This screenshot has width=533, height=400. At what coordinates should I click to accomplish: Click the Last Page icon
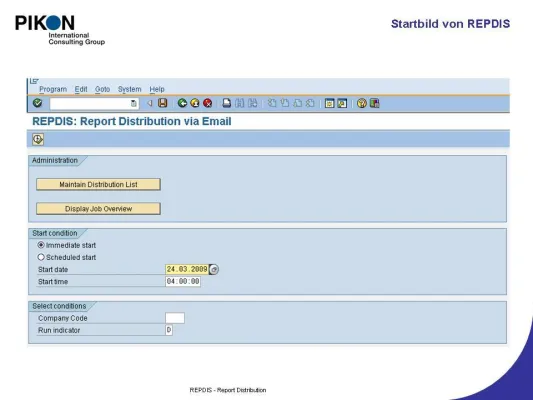(x=310, y=103)
